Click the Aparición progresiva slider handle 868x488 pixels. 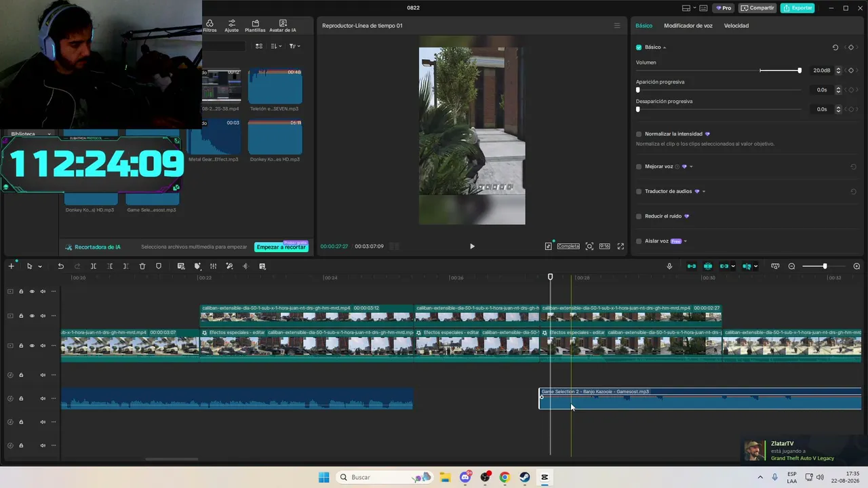(637, 90)
